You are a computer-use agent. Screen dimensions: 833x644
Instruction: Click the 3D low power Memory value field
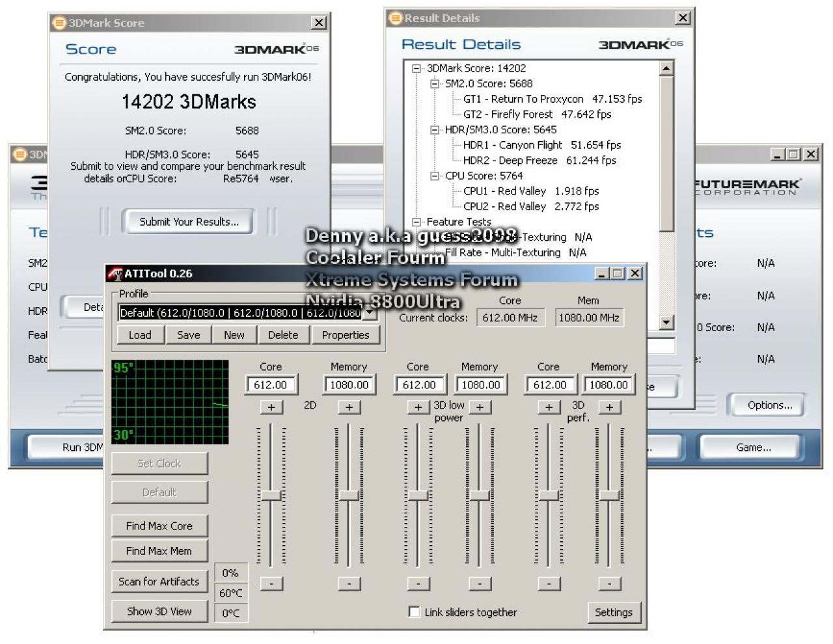coord(480,385)
